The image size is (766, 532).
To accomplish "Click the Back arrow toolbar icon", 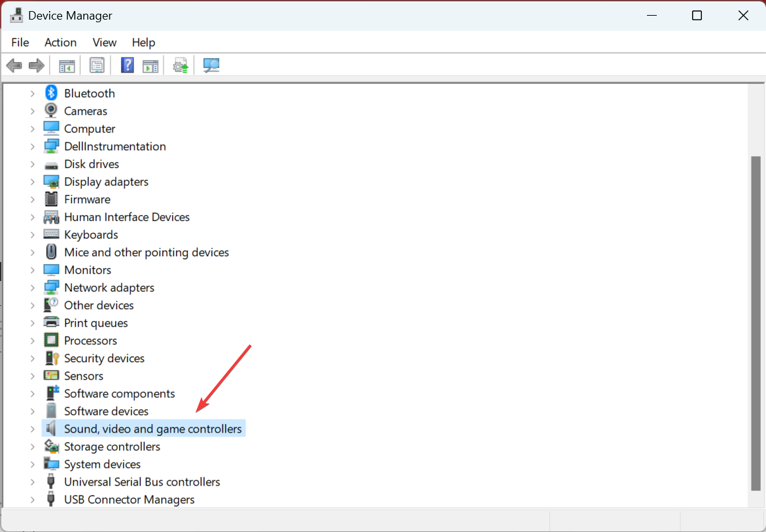I will (14, 65).
